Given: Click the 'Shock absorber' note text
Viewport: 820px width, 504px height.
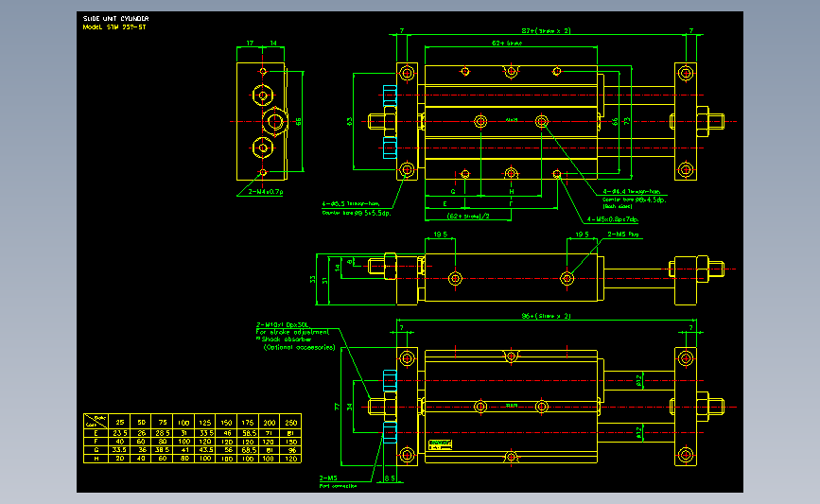Looking at the screenshot, I should tap(286, 339).
